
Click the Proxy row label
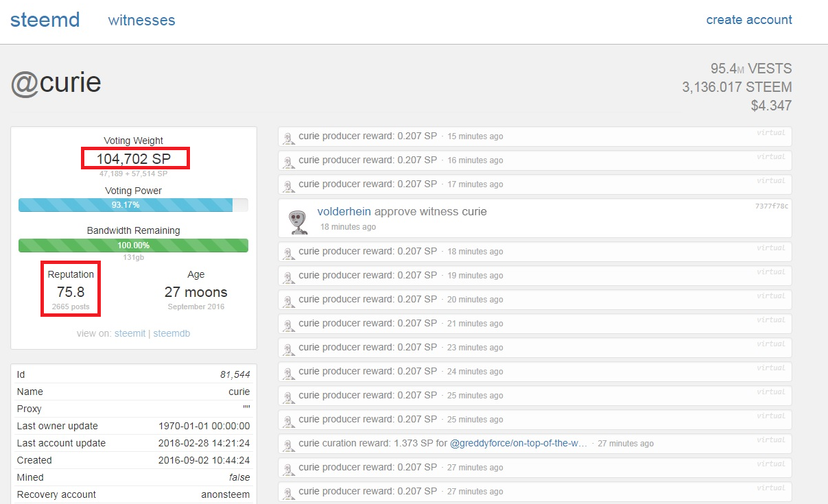pos(29,409)
